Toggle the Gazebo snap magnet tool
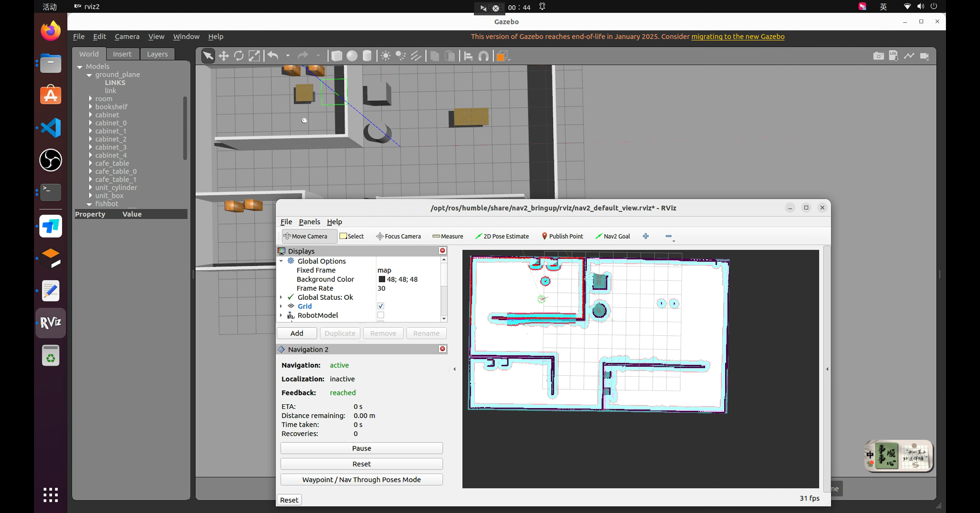 coord(484,56)
